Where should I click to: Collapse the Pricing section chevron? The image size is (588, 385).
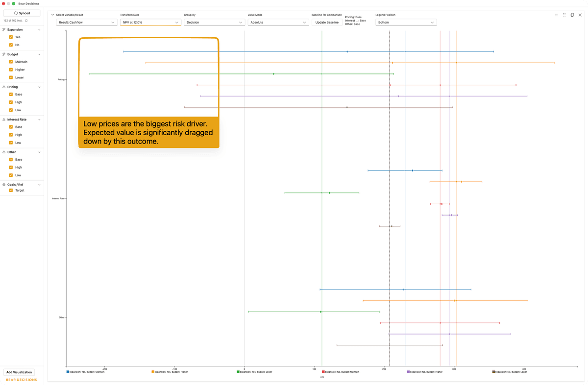tap(40, 87)
